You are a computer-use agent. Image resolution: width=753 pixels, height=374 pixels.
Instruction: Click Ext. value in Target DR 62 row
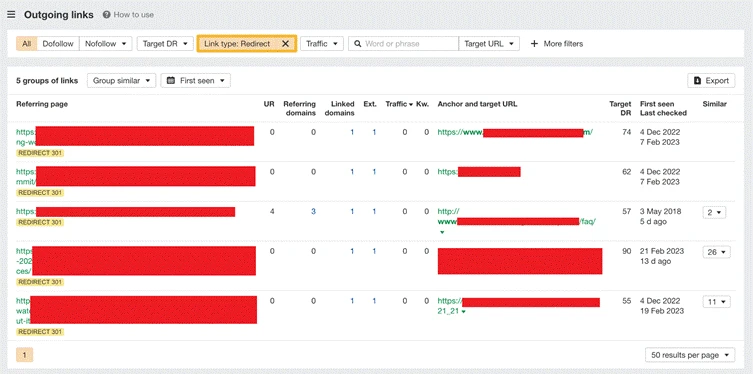point(374,172)
